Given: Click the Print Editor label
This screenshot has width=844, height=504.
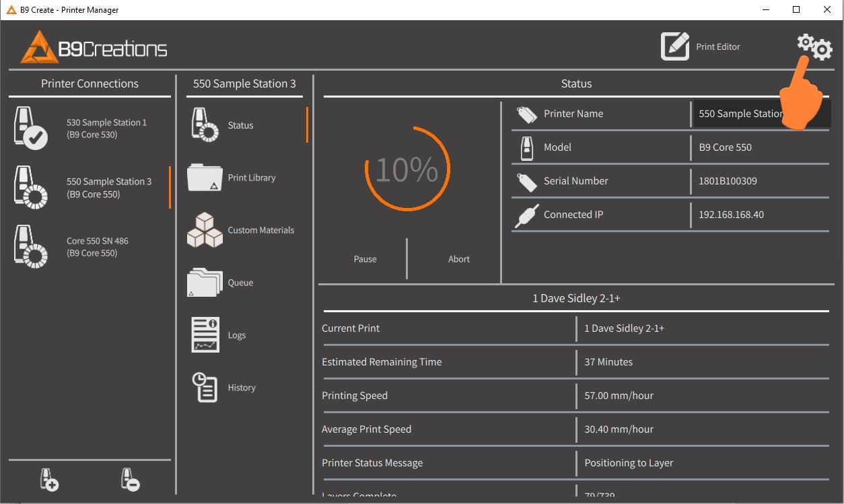Looking at the screenshot, I should 718,47.
